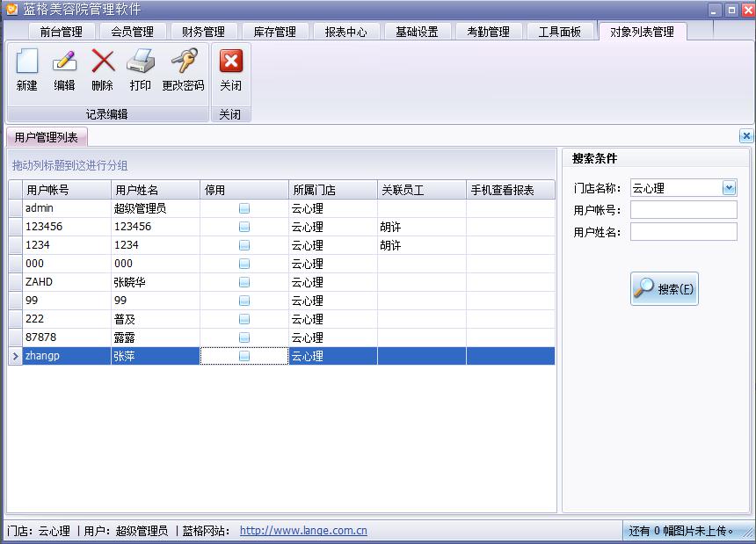Image resolution: width=756 pixels, height=544 pixels.
Task: Select the 张晓华 name cell
Action: click(156, 282)
